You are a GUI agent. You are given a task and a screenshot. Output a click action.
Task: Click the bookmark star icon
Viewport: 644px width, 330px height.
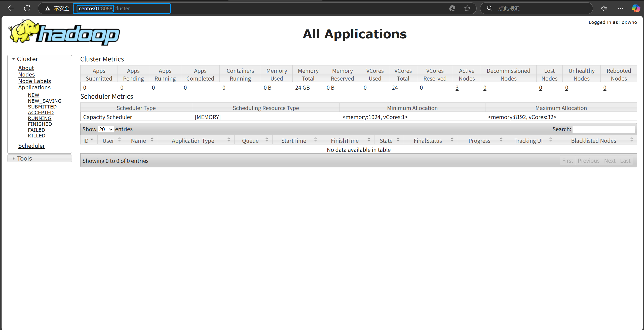467,8
